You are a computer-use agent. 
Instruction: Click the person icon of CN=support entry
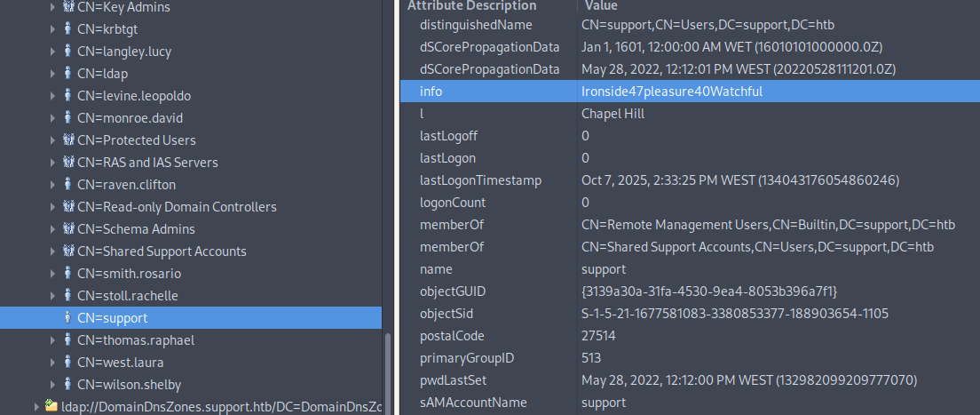[68, 318]
